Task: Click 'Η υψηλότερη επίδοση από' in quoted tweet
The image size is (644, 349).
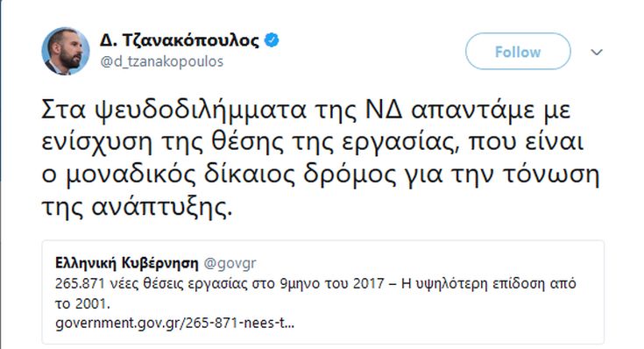Action: tap(489, 283)
